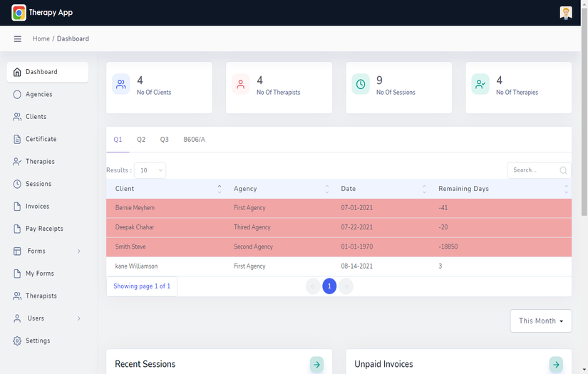Click the Dashboard breadcrumb link
588x374 pixels.
[73, 39]
